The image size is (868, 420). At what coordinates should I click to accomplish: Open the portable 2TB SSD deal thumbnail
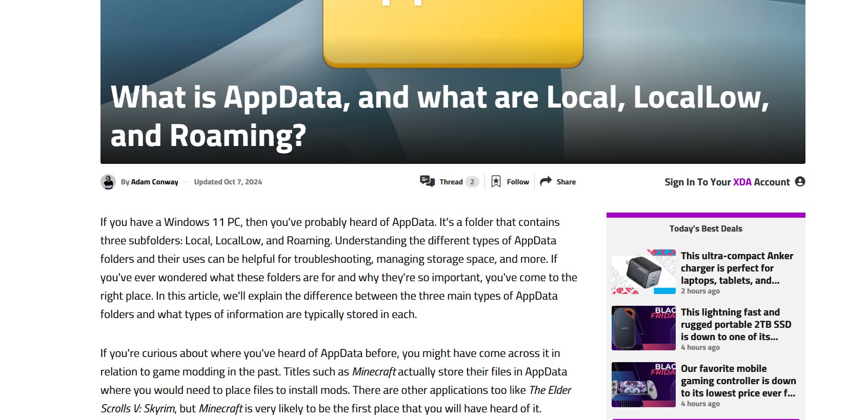click(643, 328)
